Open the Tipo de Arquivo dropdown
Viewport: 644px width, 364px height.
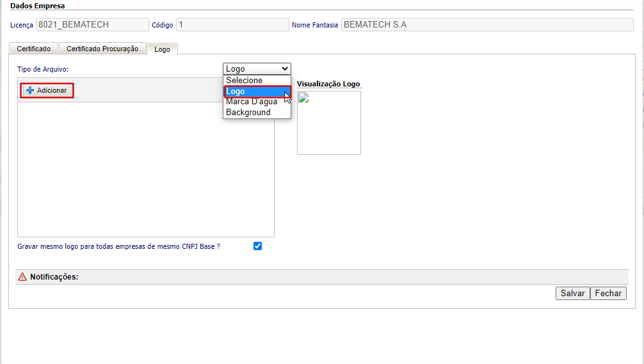[x=257, y=68]
